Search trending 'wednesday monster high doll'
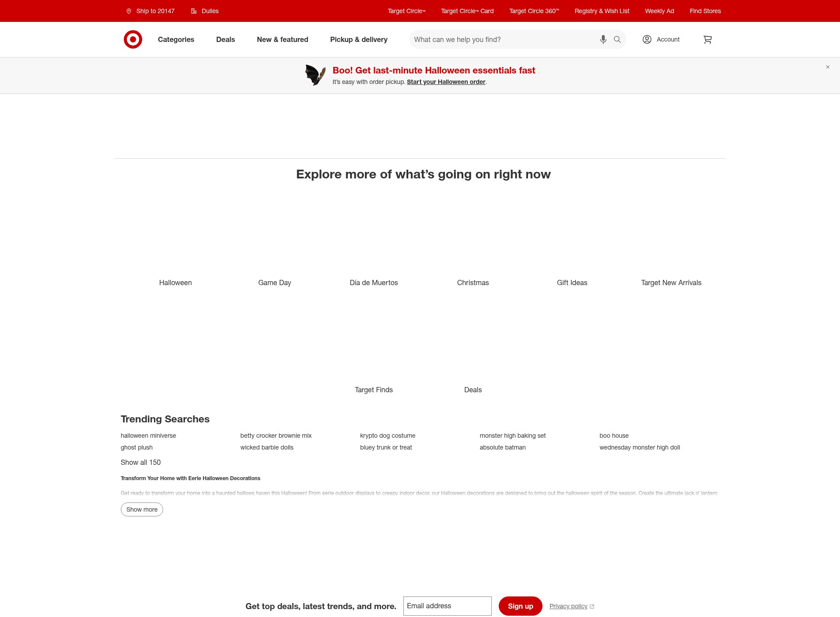The height and width of the screenshot is (617, 840). tap(640, 447)
